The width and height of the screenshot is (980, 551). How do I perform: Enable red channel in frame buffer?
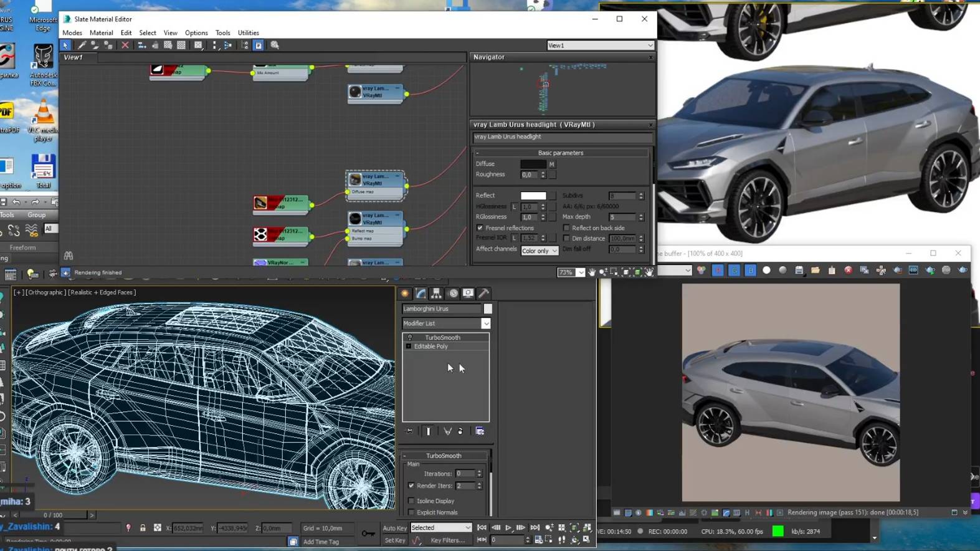[x=718, y=270]
